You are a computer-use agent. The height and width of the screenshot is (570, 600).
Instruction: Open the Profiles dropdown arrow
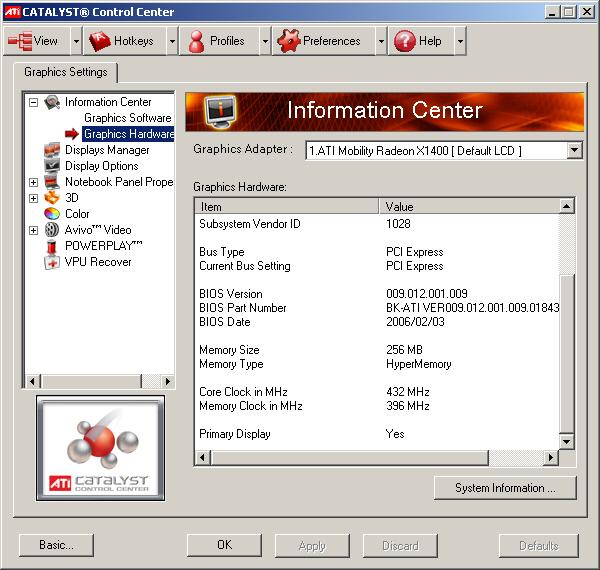click(265, 41)
